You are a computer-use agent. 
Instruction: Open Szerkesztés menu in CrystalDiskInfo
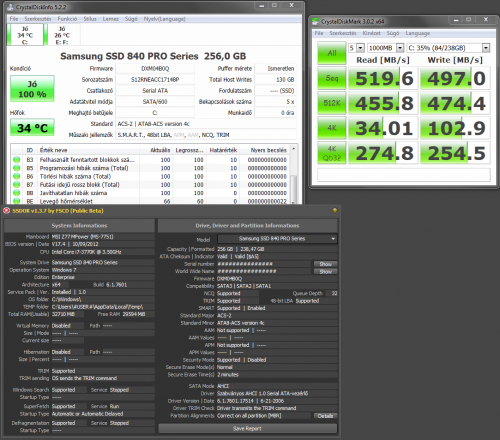pyautogui.click(x=38, y=19)
